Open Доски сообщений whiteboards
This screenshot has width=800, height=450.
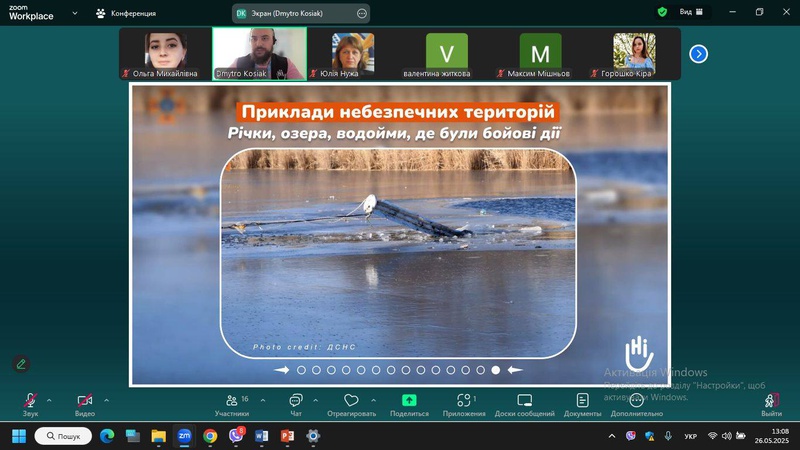(524, 405)
